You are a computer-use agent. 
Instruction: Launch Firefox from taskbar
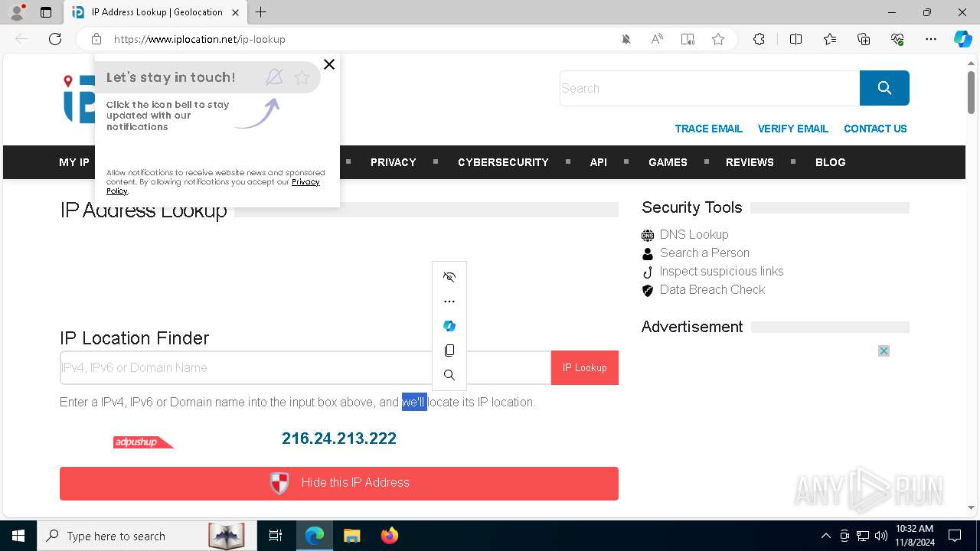[x=389, y=536]
